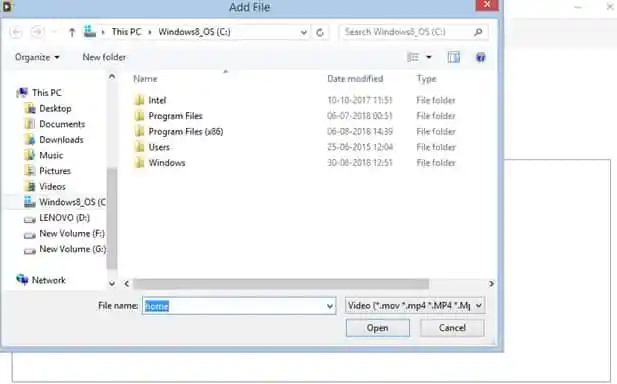Click File folder type in Windows row
Image resolution: width=617 pixels, height=384 pixels.
point(436,163)
